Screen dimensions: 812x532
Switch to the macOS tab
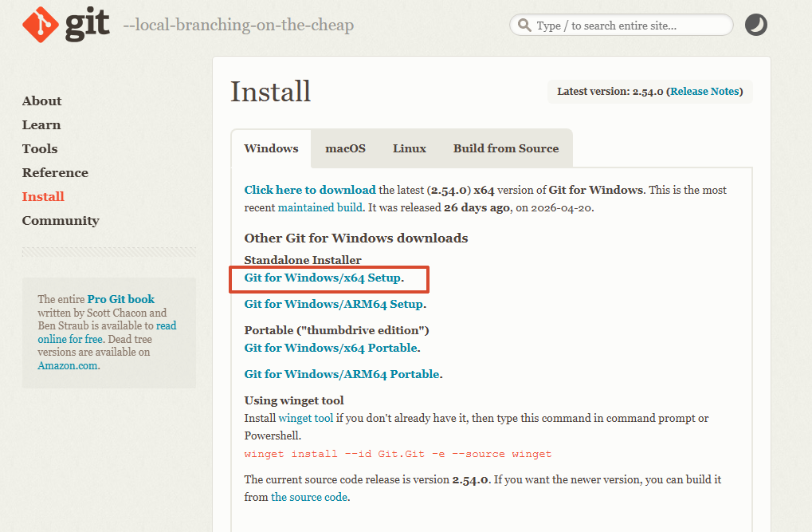[345, 148]
